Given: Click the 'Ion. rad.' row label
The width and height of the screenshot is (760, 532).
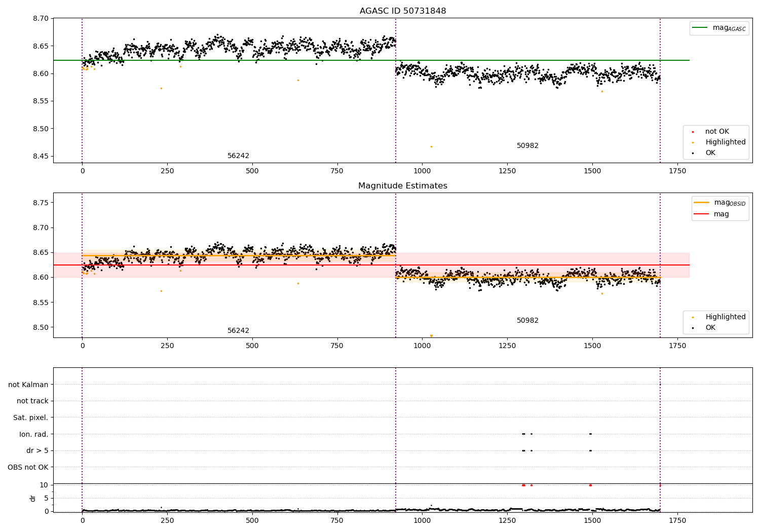Looking at the screenshot, I should click(34, 434).
